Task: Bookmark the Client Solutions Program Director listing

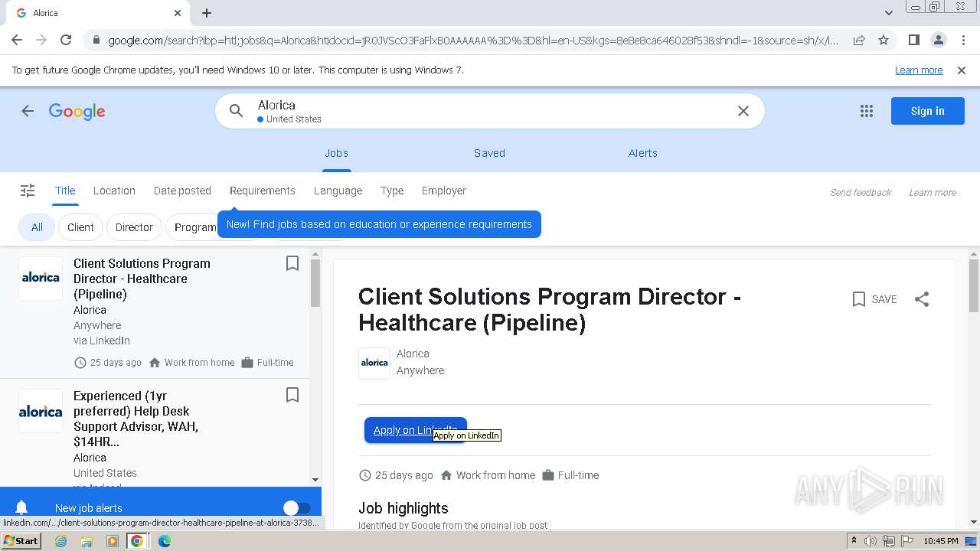Action: point(292,263)
